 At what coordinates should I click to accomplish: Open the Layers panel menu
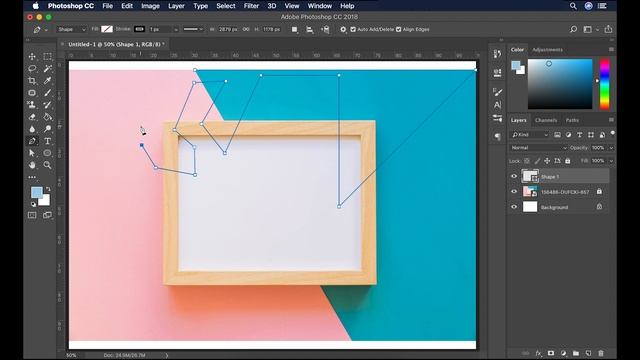point(611,120)
